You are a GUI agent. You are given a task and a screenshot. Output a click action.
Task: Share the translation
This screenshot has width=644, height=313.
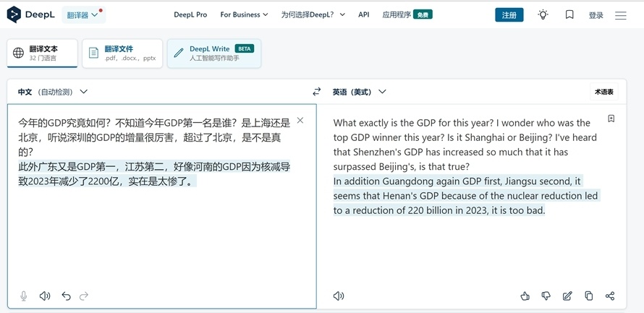pyautogui.click(x=610, y=296)
